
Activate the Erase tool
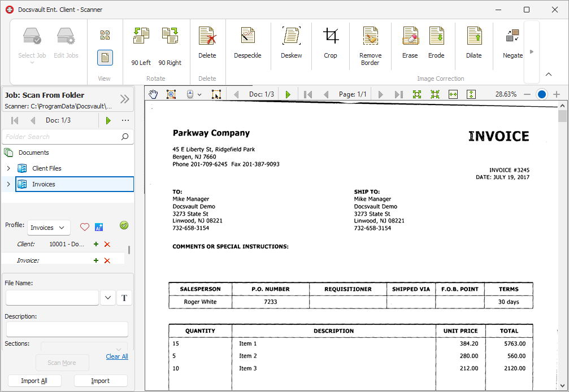(410, 42)
